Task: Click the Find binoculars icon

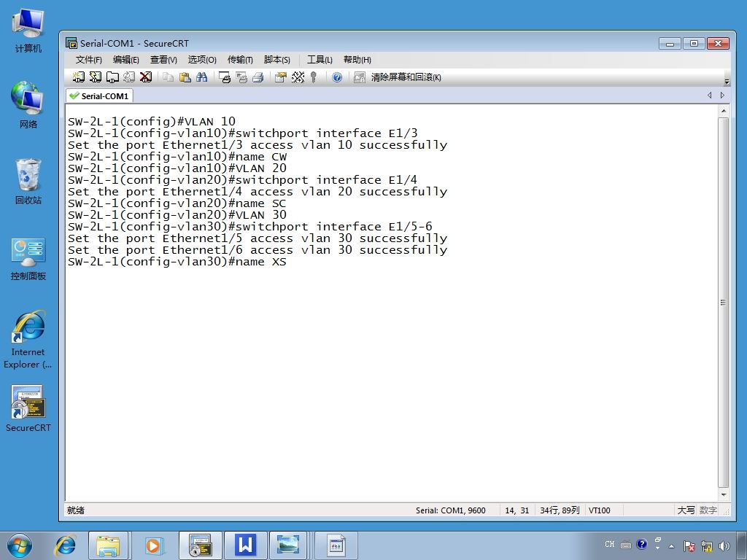Action: [201, 77]
